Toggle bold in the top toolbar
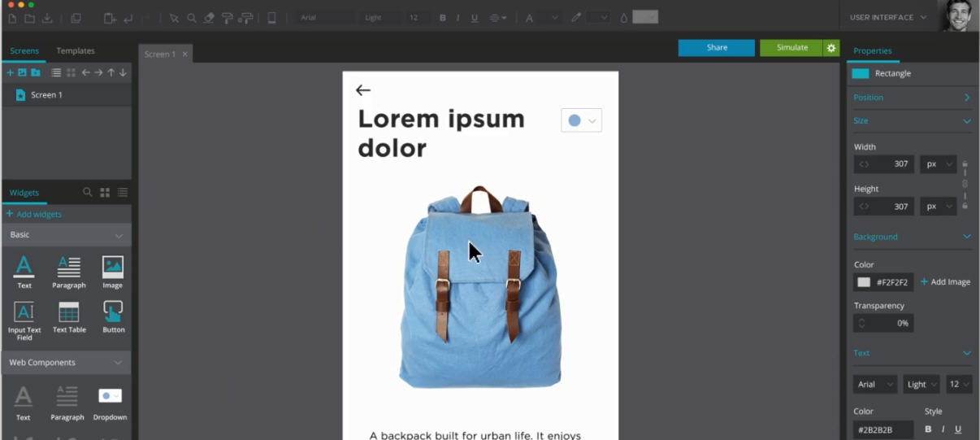Screen dimensions: 980x440 443,18
